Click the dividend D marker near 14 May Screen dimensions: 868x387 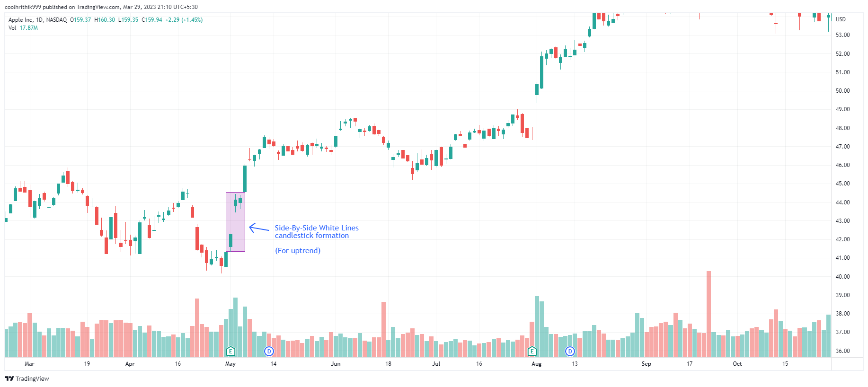(269, 351)
